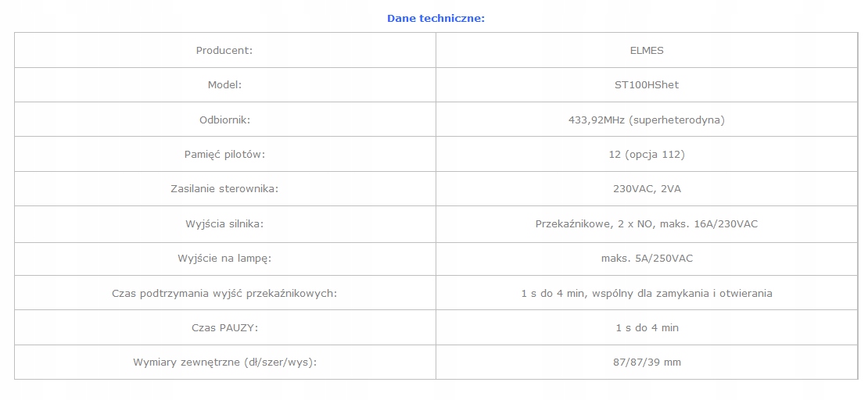Select the "maks. 5A/250VAC" value
The width and height of the screenshot is (868, 400).
click(646, 259)
